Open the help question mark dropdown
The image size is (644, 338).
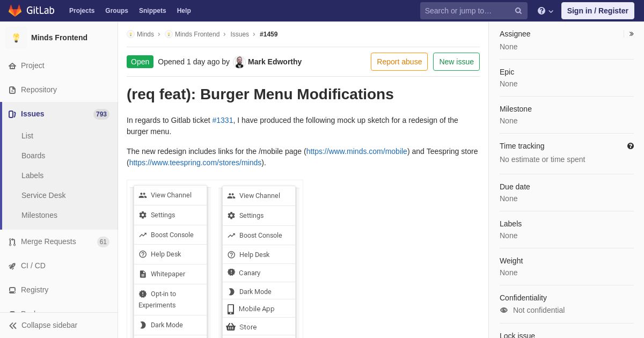pyautogui.click(x=545, y=11)
